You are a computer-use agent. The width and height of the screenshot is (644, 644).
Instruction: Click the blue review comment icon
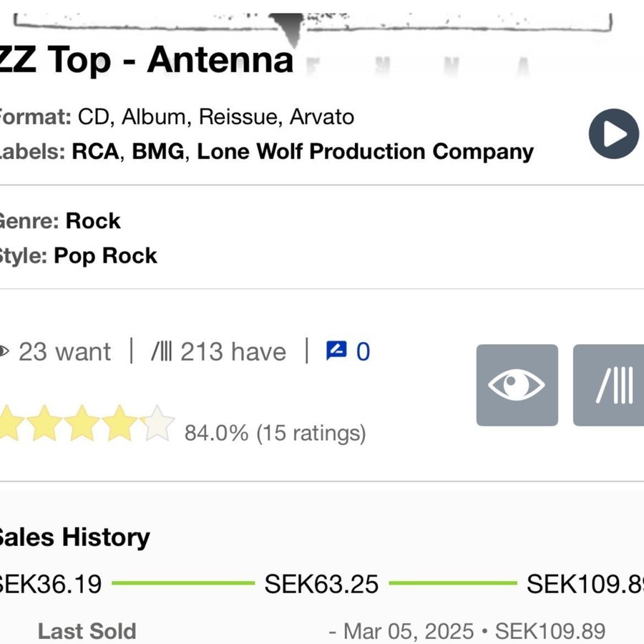tap(336, 351)
